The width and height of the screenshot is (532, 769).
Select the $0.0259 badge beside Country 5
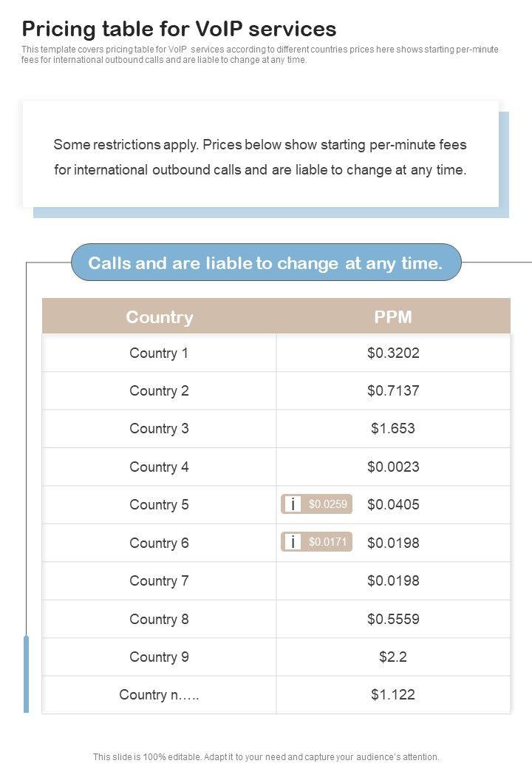pos(322,504)
